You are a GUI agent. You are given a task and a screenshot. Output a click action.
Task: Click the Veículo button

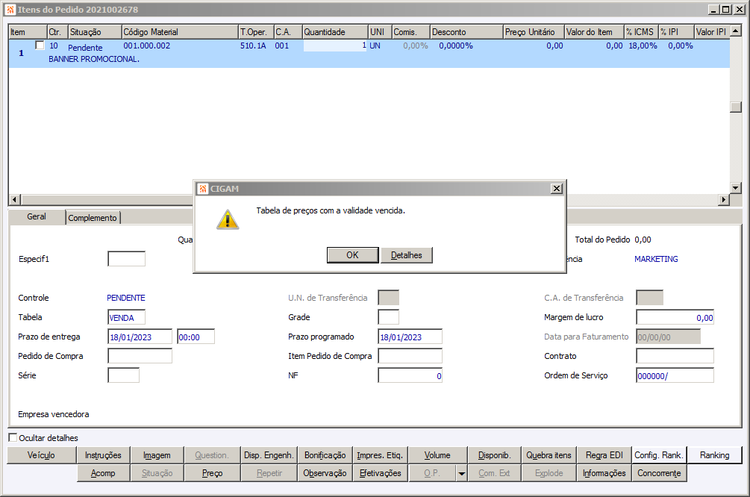[x=41, y=455]
